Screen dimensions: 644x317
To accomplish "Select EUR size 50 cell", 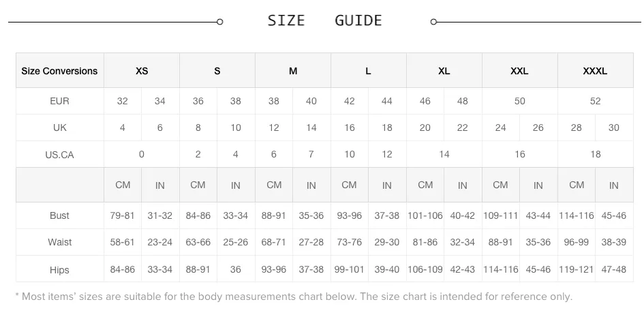I will [x=519, y=101].
